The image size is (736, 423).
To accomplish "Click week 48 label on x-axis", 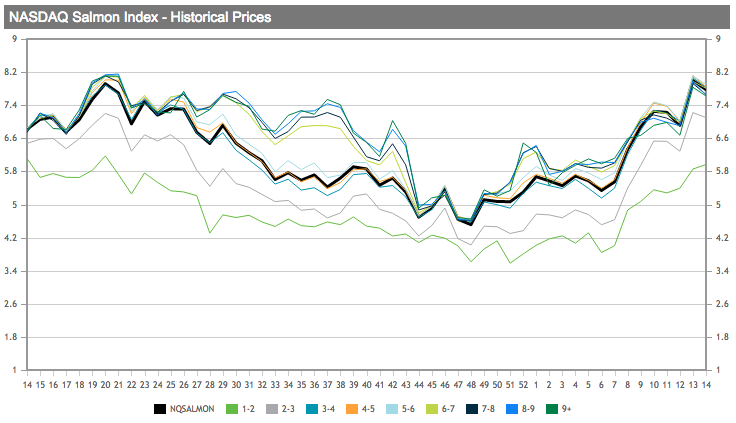I will tap(471, 385).
